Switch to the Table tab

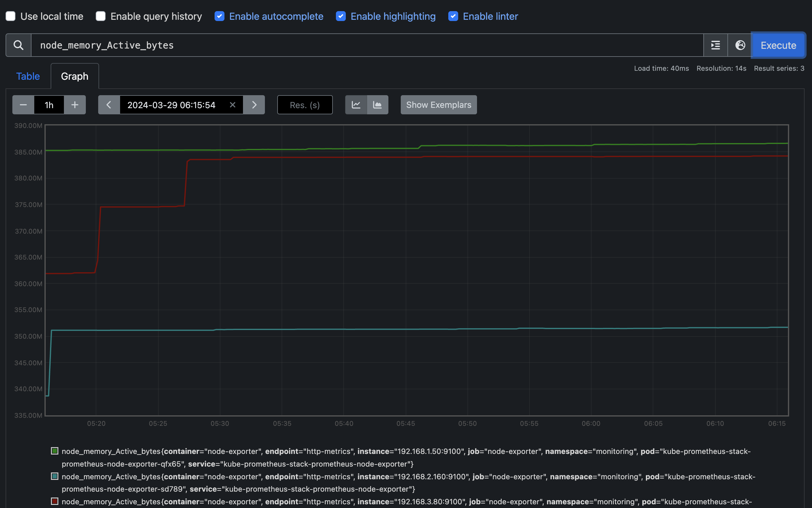(28, 76)
